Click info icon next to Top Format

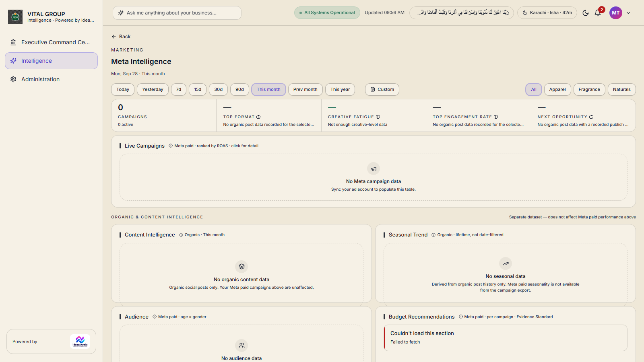tap(258, 117)
